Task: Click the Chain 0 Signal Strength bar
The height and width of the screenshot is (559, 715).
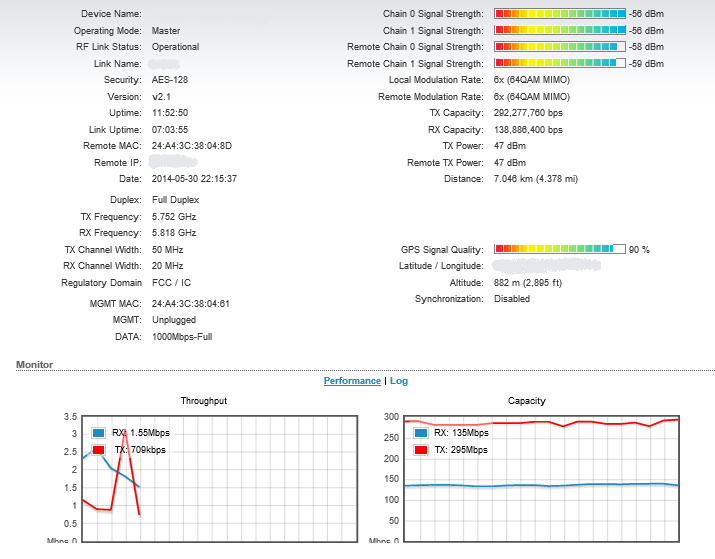Action: click(560, 14)
